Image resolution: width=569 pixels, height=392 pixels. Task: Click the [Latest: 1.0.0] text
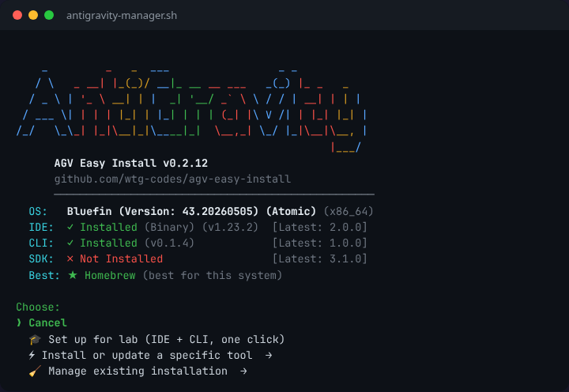pyautogui.click(x=320, y=243)
